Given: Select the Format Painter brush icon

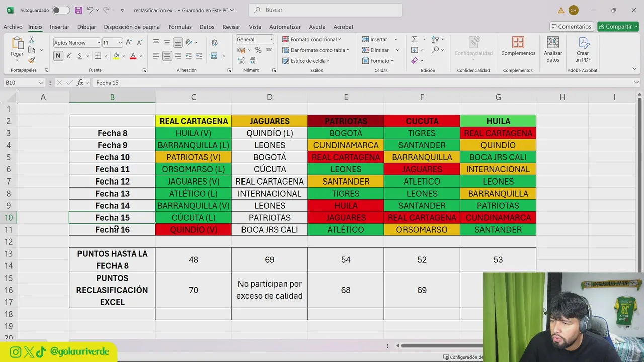Looking at the screenshot, I should click(32, 61).
